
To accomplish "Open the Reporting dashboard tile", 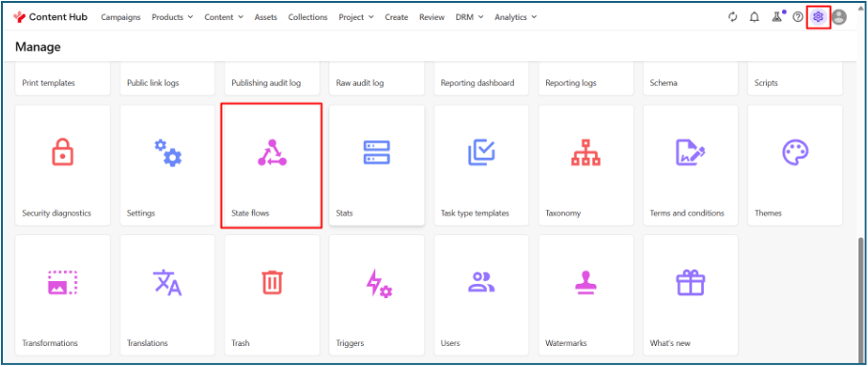I will click(481, 79).
